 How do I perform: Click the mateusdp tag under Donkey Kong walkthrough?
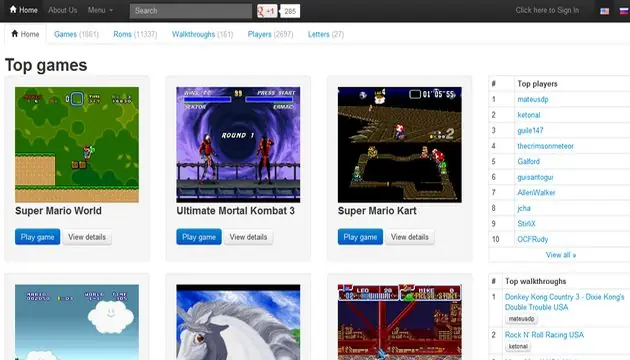(x=522, y=319)
